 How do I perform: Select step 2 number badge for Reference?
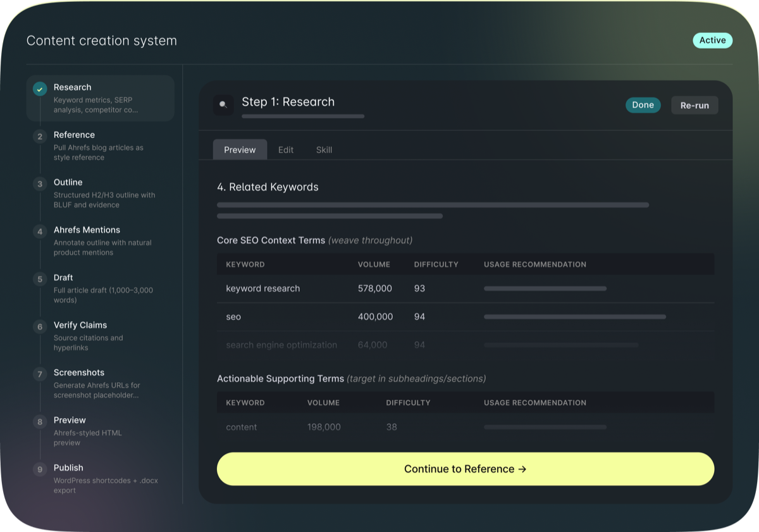[x=40, y=137]
